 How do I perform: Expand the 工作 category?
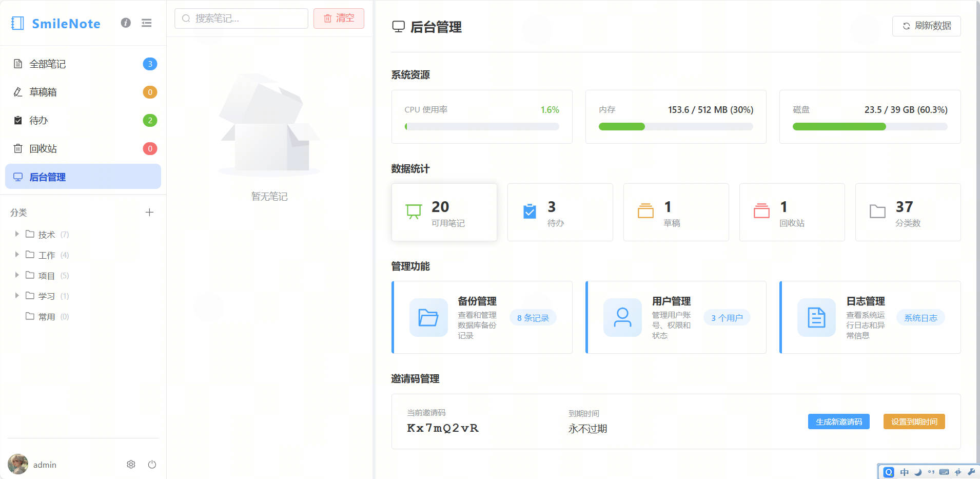coord(17,254)
